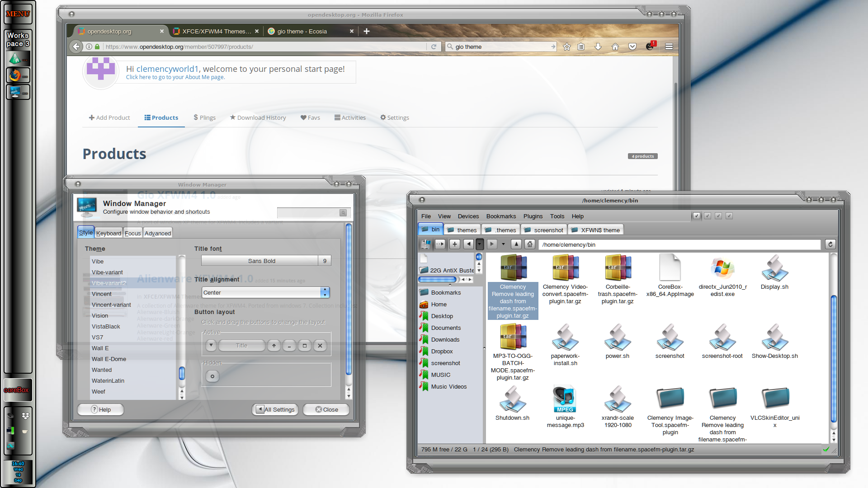Open the Tools menu in file manager

click(x=557, y=216)
